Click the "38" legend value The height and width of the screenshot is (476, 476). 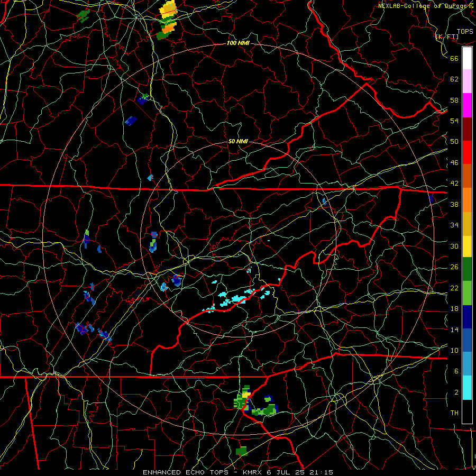tap(454, 204)
